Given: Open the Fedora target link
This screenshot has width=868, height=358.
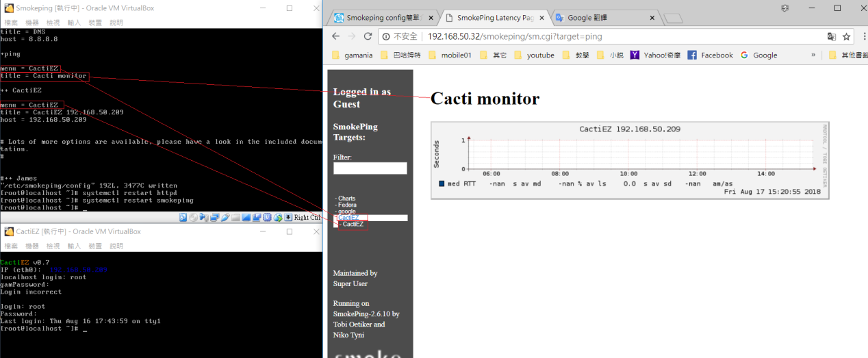Looking at the screenshot, I should (346, 205).
